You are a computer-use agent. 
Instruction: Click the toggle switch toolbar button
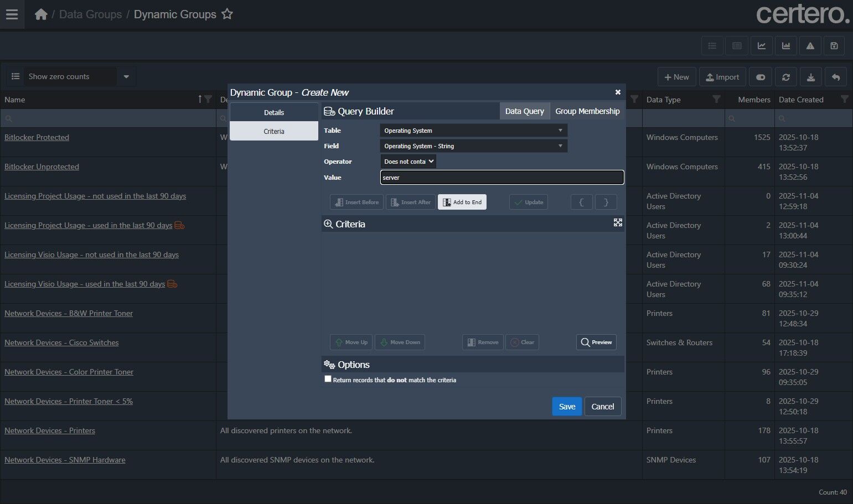761,77
